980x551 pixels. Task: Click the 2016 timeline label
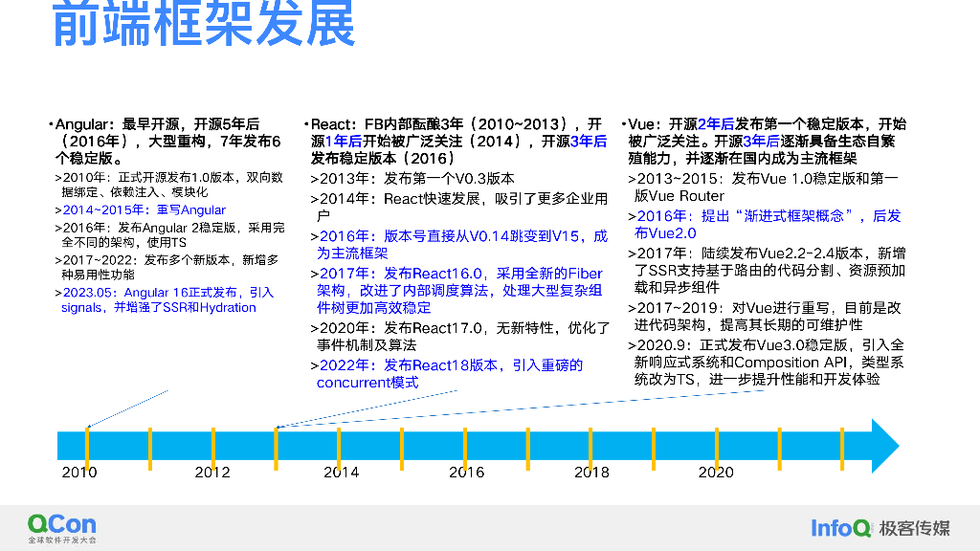(467, 473)
